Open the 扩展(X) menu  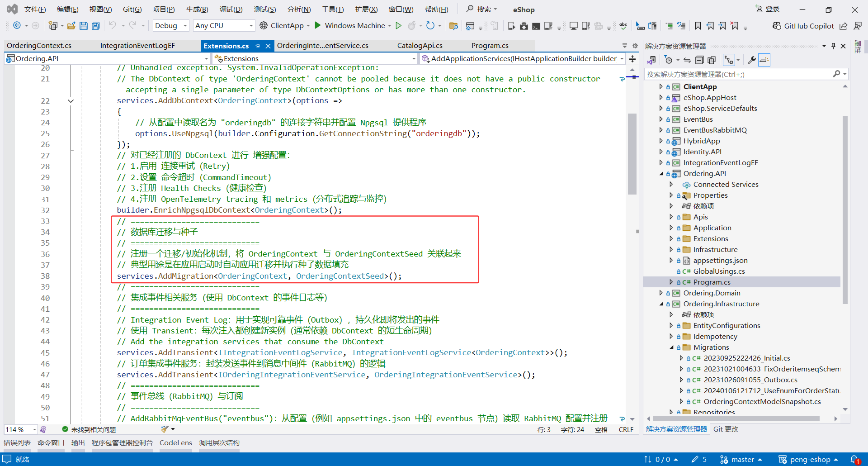point(366,10)
